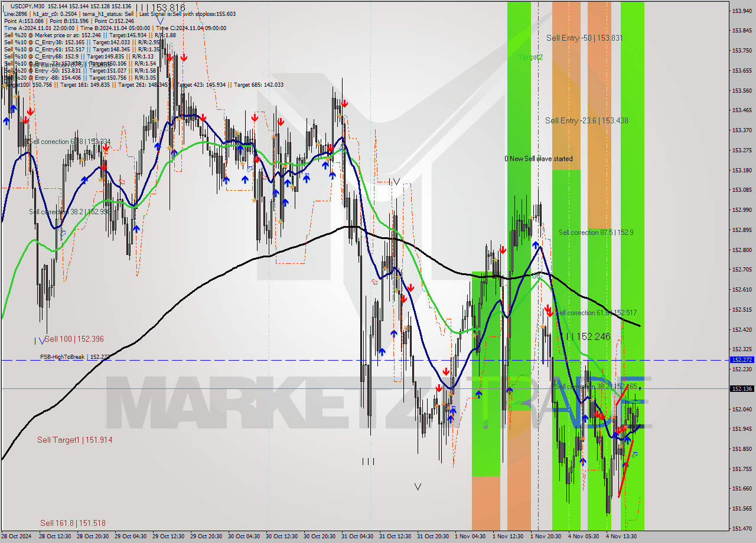This screenshot has width=756, height=543.
Task: Click the 'Point A:153.086' info line
Action: (x=69, y=21)
